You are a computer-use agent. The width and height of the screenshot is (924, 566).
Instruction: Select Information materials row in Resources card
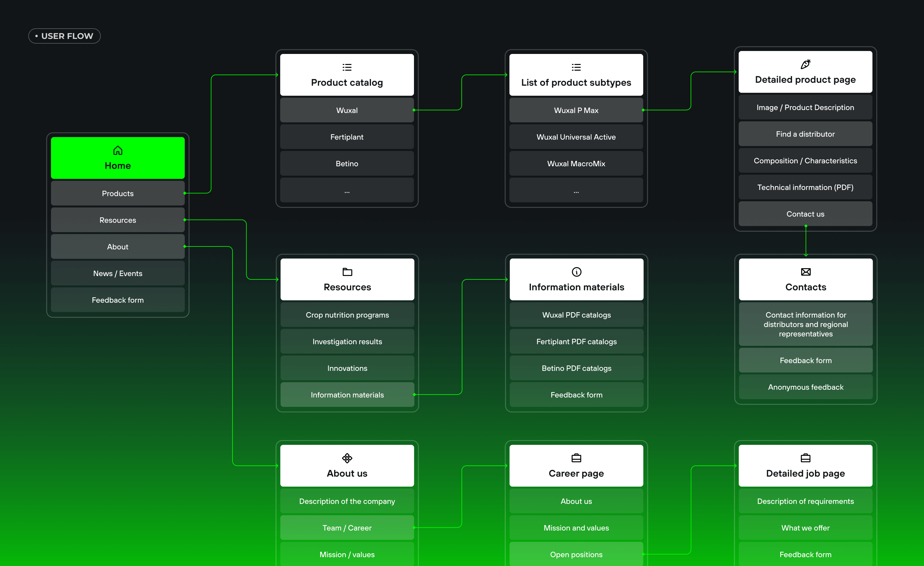click(x=347, y=394)
